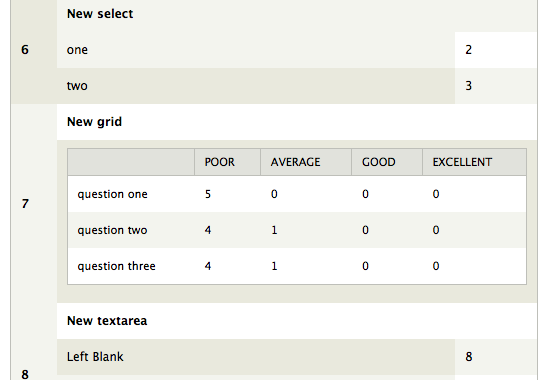This screenshot has width=560, height=380.
Task: Click EXCELLENT value 0 for question three
Action: [x=436, y=266]
